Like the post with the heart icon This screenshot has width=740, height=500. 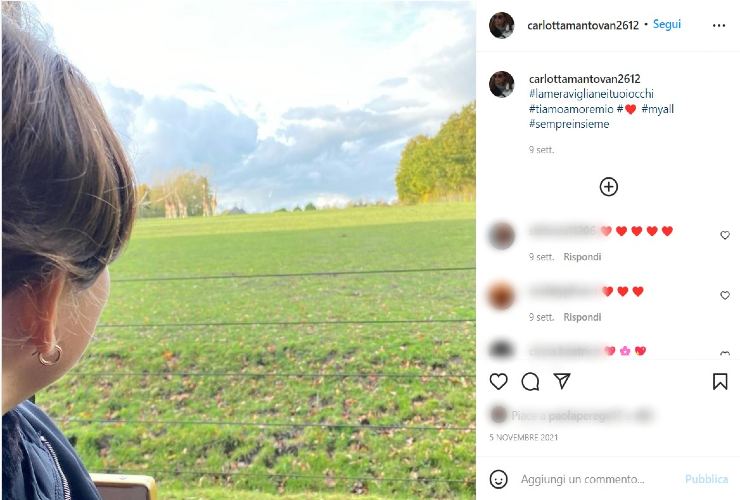[498, 381]
